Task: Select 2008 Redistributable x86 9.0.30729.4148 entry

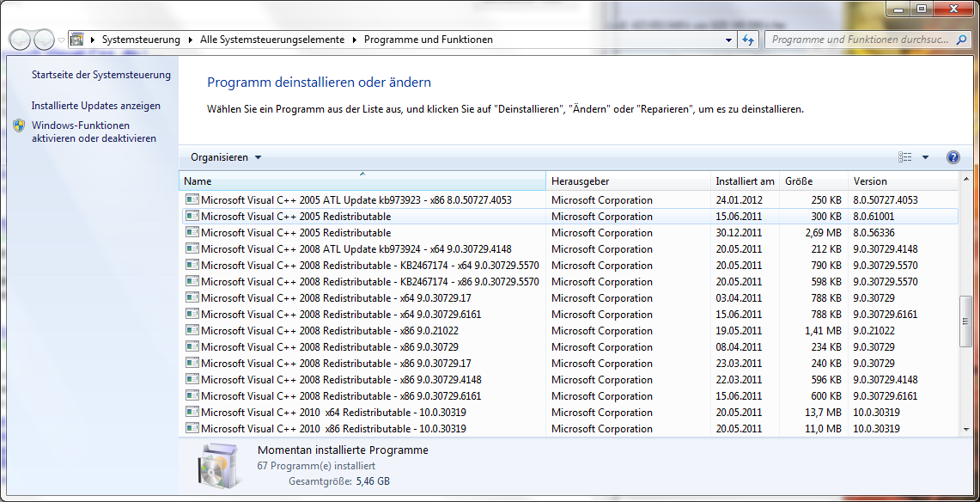Action: (x=569, y=379)
